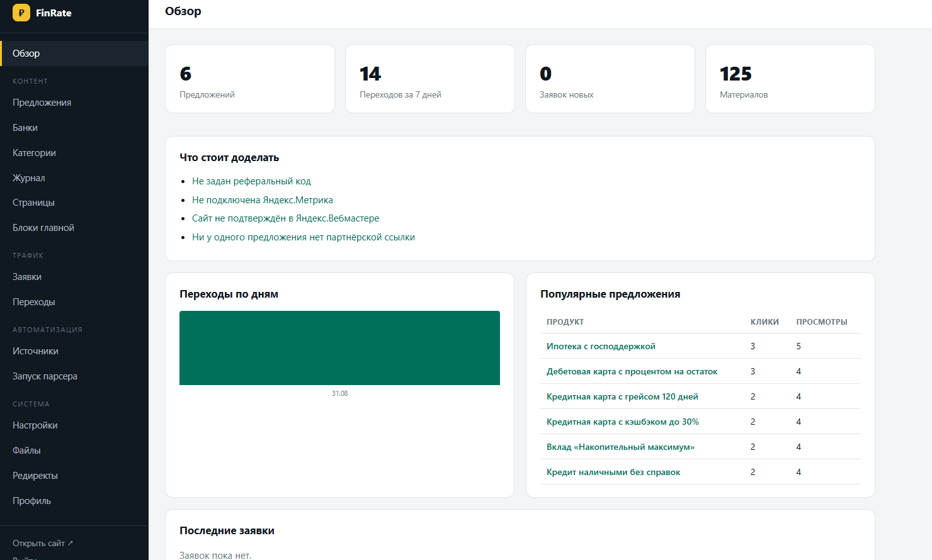
Task: Open the Страницы section
Action: [74, 203]
